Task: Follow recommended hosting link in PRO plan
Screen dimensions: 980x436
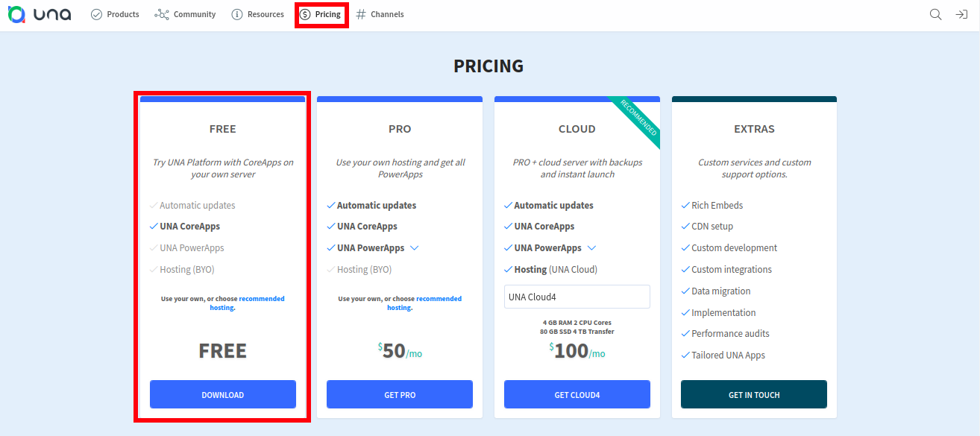Action: (x=439, y=299)
